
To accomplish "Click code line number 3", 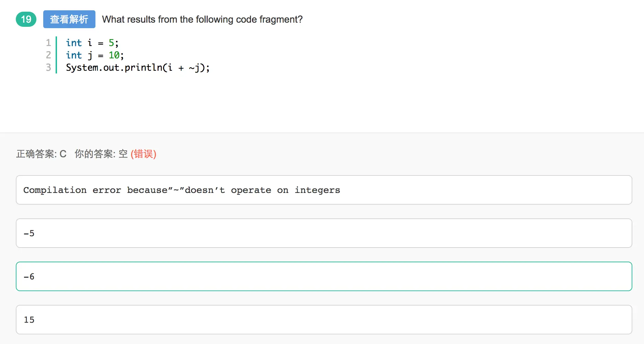I will 48,68.
